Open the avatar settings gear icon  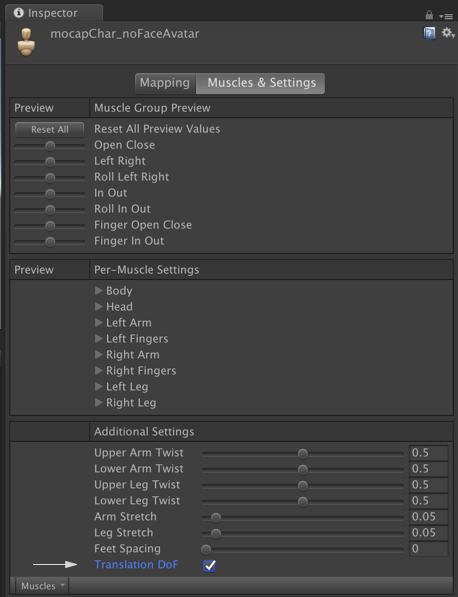[x=448, y=33]
